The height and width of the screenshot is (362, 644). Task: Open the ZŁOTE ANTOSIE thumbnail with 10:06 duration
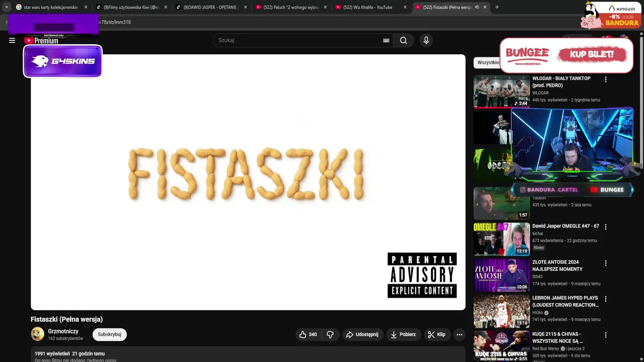coord(502,276)
